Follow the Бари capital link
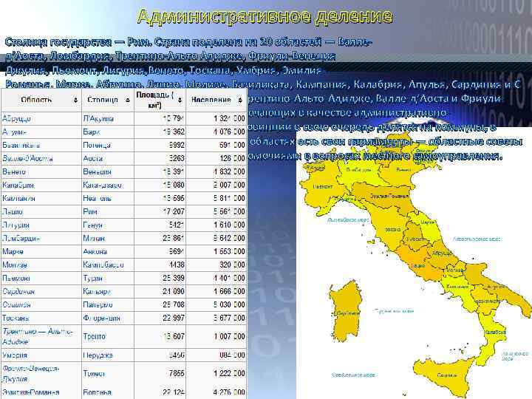 (92, 132)
